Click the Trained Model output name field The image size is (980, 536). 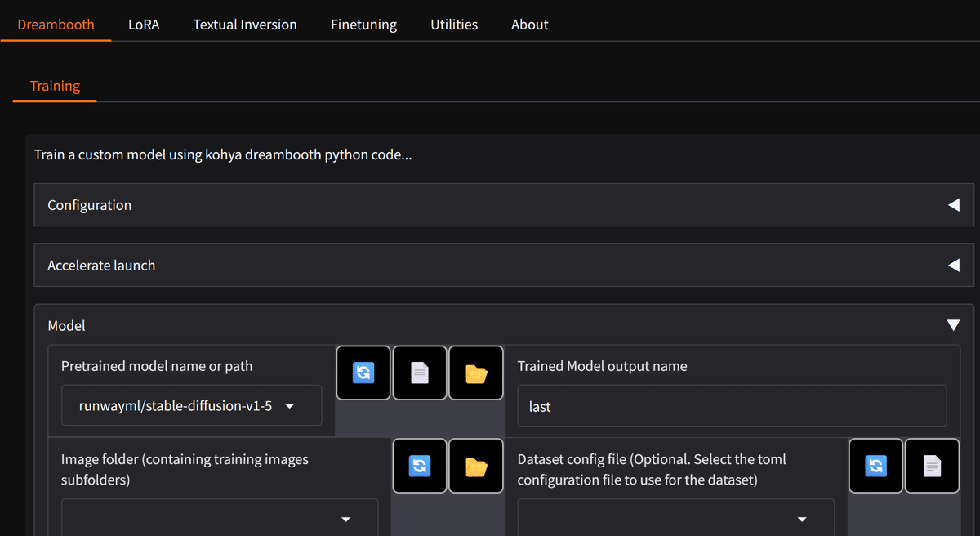732,406
